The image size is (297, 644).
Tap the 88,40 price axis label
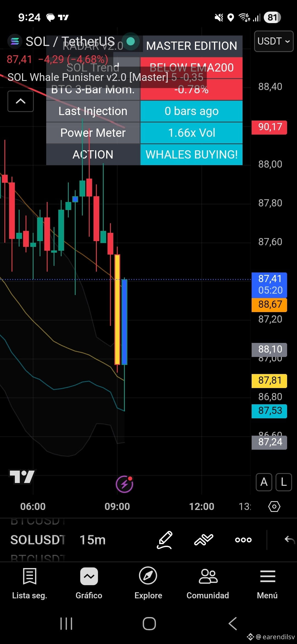pyautogui.click(x=270, y=87)
